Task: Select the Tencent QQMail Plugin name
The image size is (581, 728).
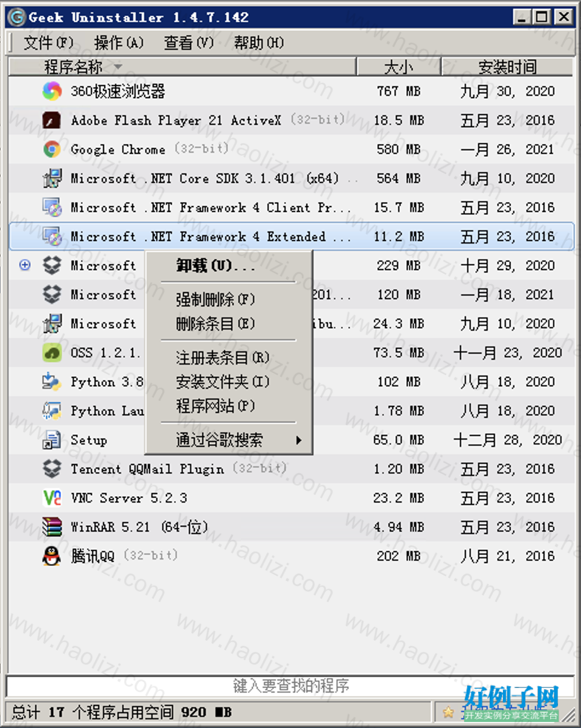Action: point(147,469)
